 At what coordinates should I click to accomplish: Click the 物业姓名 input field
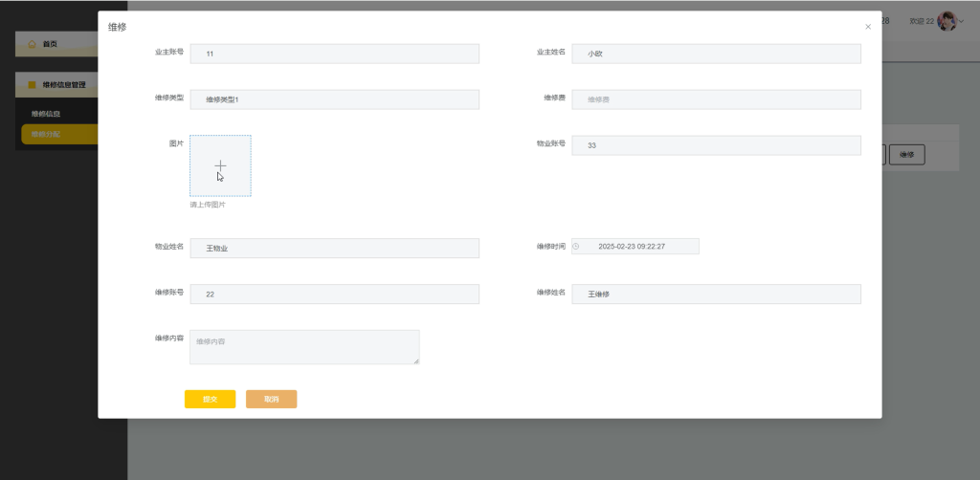[334, 248]
